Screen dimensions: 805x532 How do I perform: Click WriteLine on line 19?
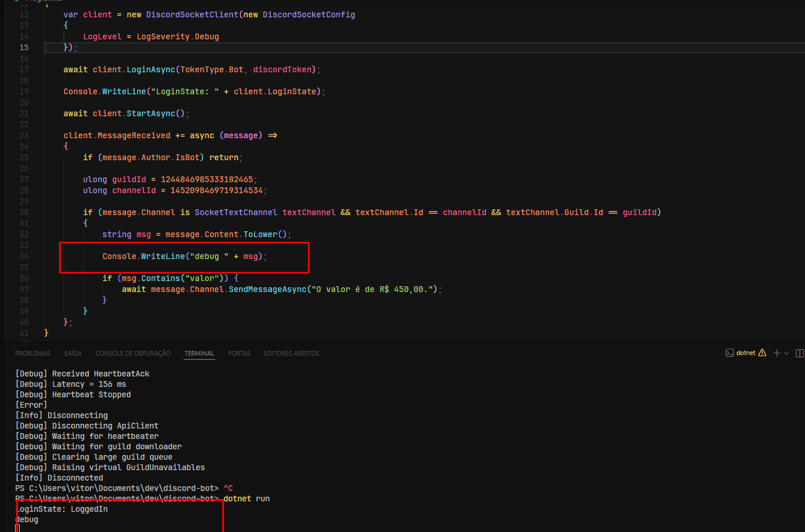point(124,91)
